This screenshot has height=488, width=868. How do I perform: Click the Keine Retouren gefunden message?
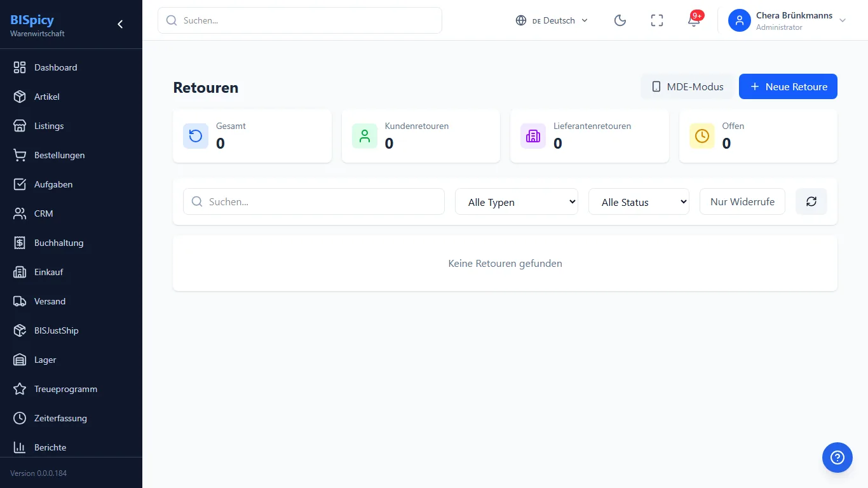(x=505, y=263)
